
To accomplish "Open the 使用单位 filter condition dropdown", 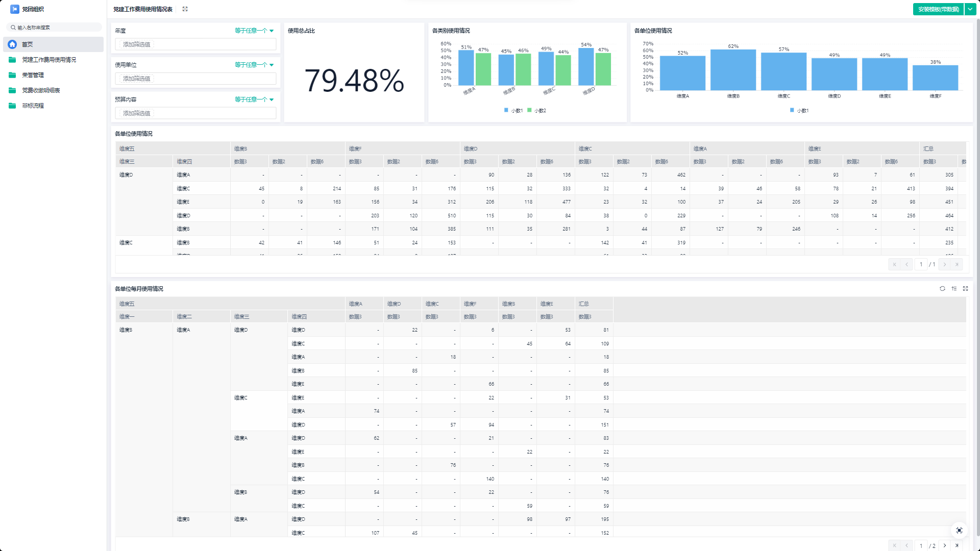I will coord(254,65).
